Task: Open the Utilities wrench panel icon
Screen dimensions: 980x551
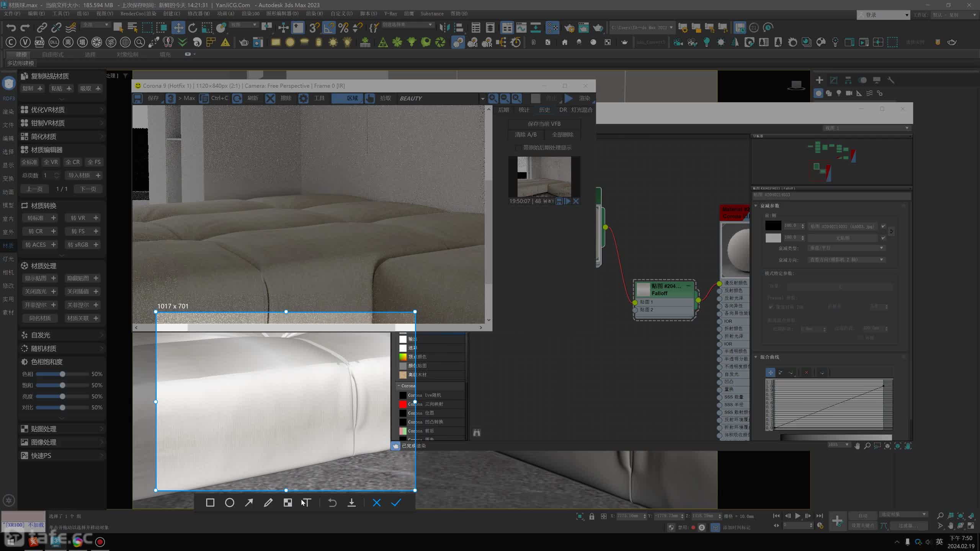Action: coord(891,80)
